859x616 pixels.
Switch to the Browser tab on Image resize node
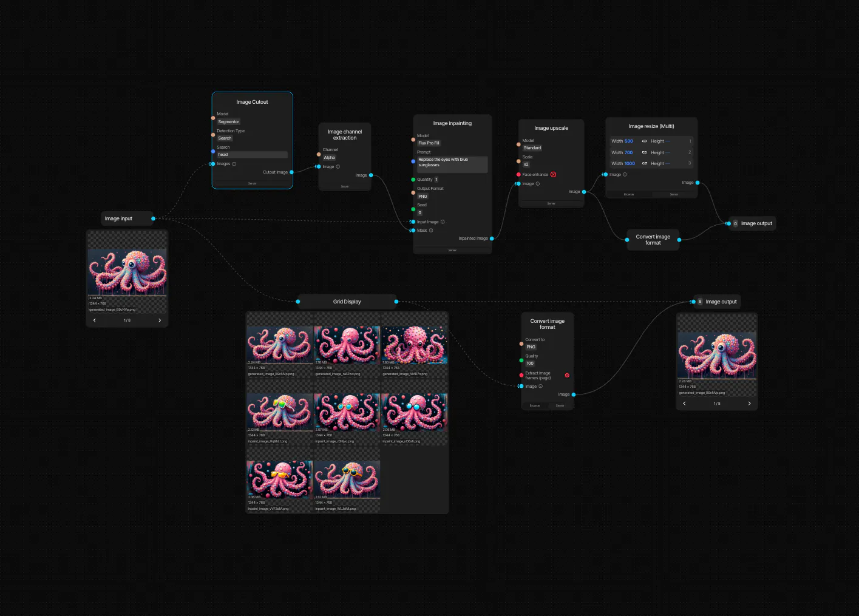(x=629, y=194)
